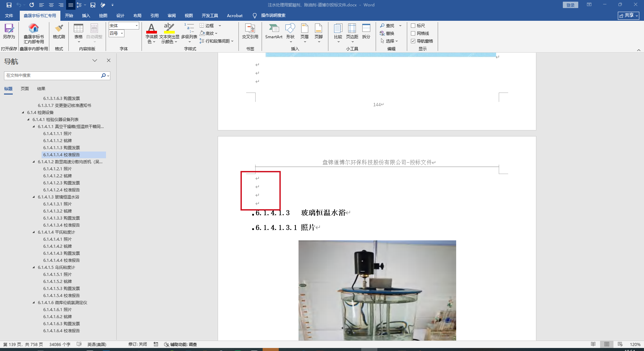Screen dimensions: 644x351
Task: Click the water bath photo in document
Action: tap(377, 290)
